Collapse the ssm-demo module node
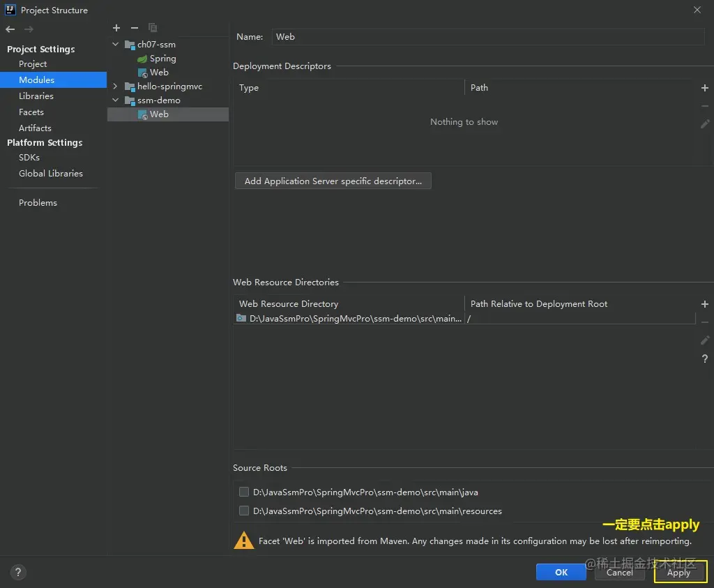Screen dimensions: 714x588 click(115, 100)
